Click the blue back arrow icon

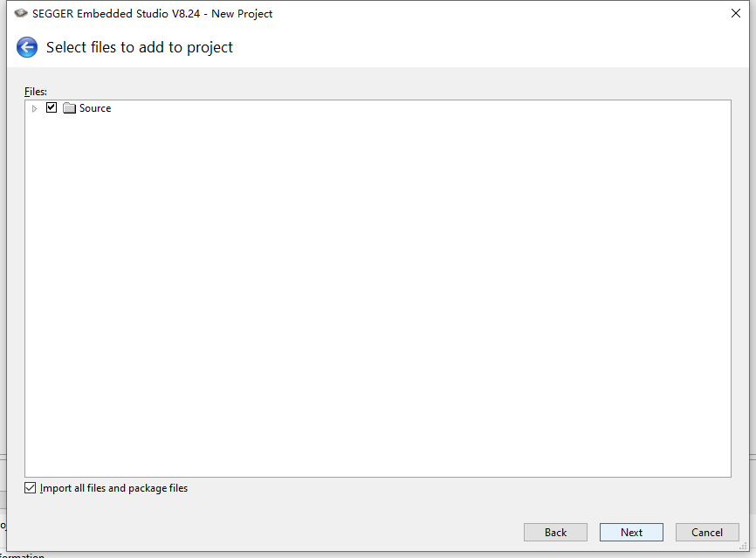27,47
